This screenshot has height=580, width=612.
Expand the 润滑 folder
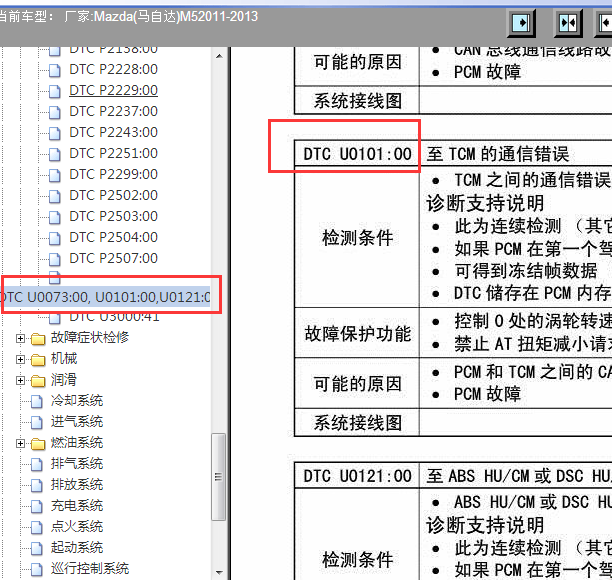[x=20, y=381]
